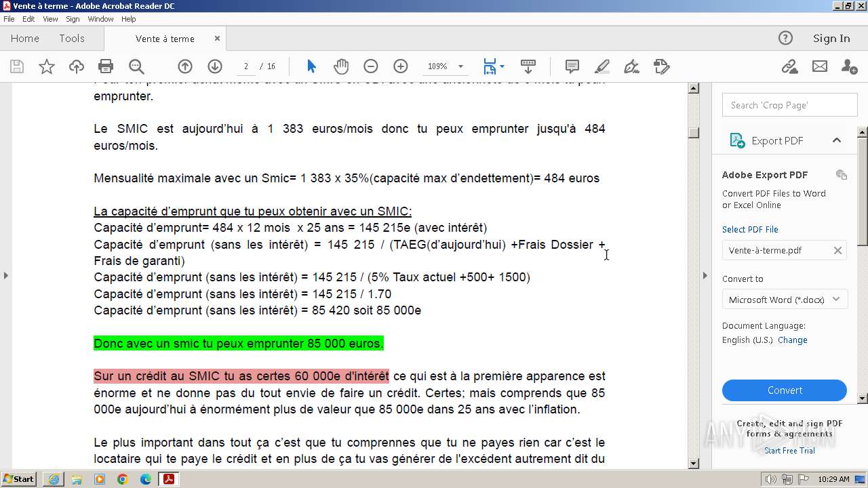This screenshot has height=488, width=868.
Task: Expand the left navigation pane arrow
Action: [x=6, y=275]
